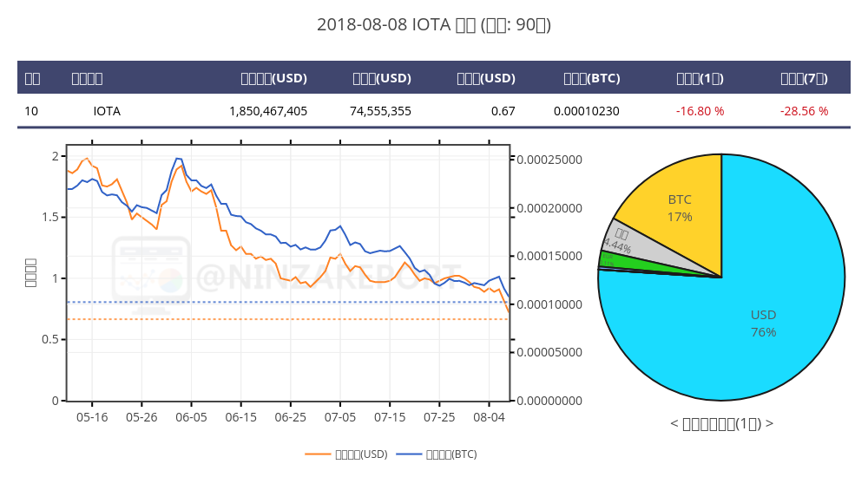Click the pie chart caption ending in (1) >
The width and height of the screenshot is (868, 477).
(x=722, y=424)
